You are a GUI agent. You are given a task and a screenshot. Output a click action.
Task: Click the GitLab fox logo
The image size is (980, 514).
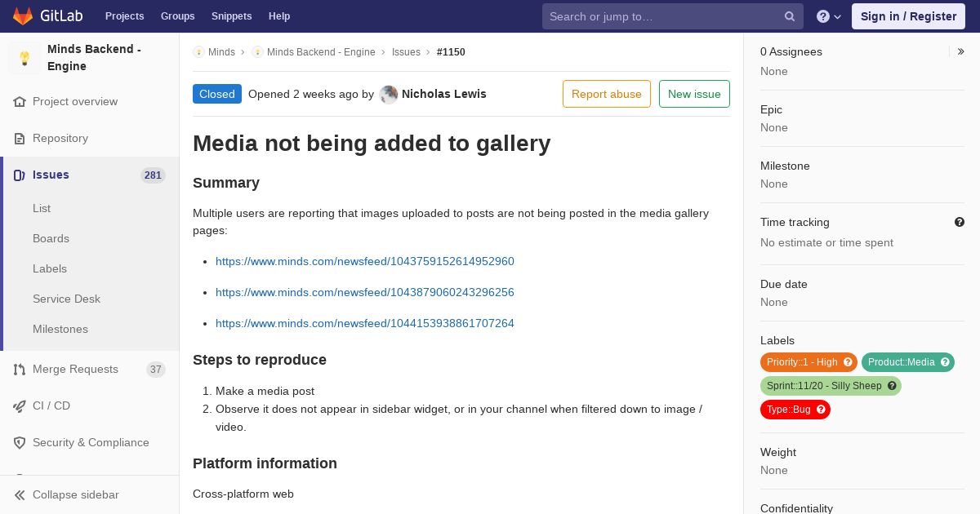coord(23,16)
